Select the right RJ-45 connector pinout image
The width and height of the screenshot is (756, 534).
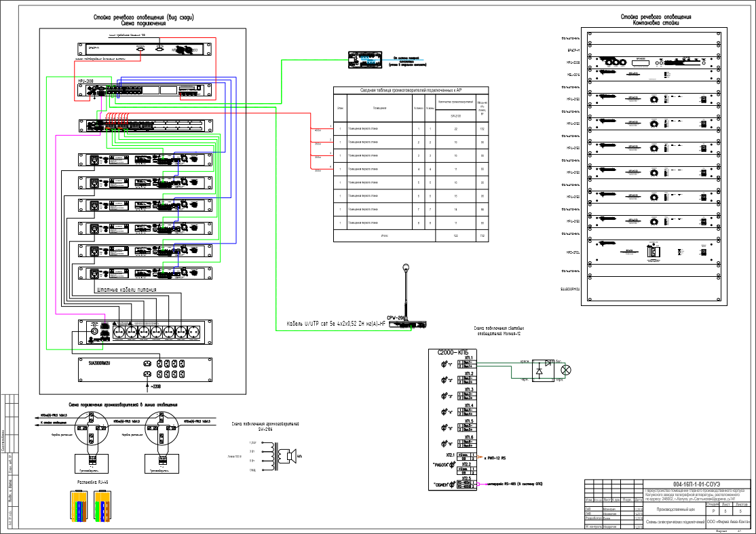tap(102, 506)
